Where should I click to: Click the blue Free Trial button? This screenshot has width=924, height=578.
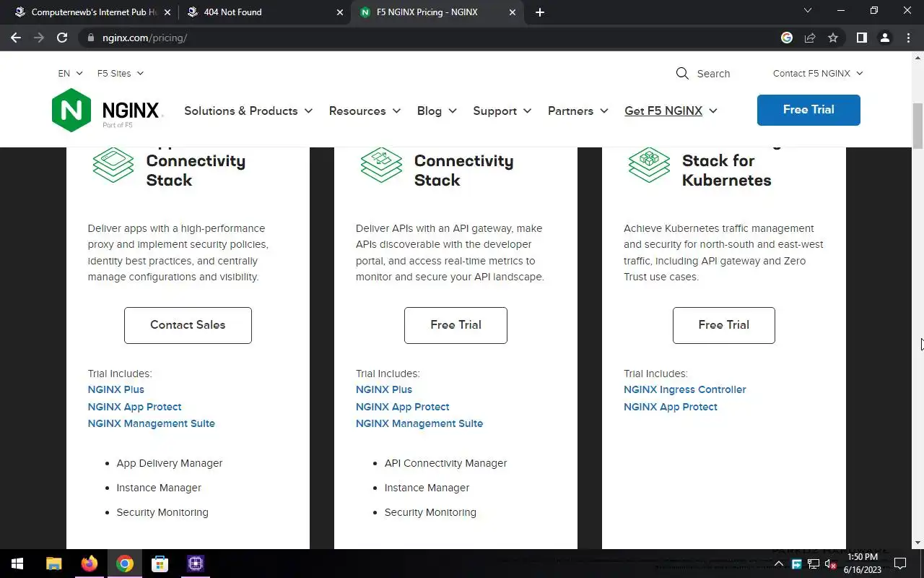click(808, 110)
